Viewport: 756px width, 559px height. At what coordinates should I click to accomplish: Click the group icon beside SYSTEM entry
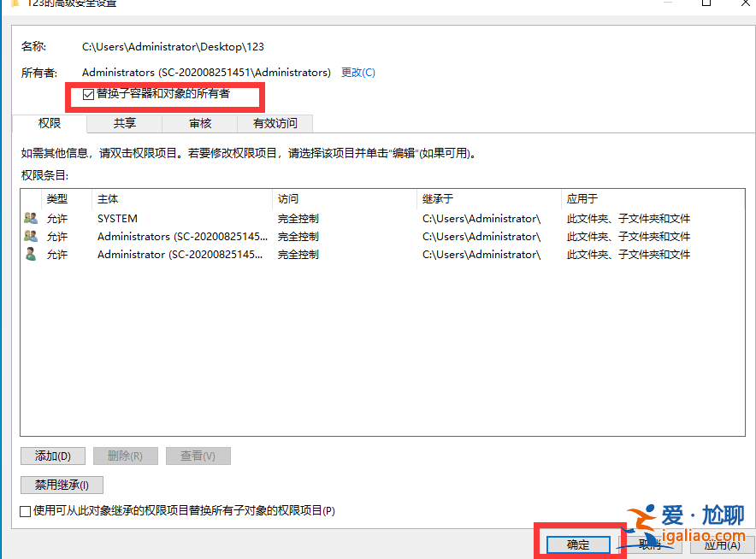(30, 218)
